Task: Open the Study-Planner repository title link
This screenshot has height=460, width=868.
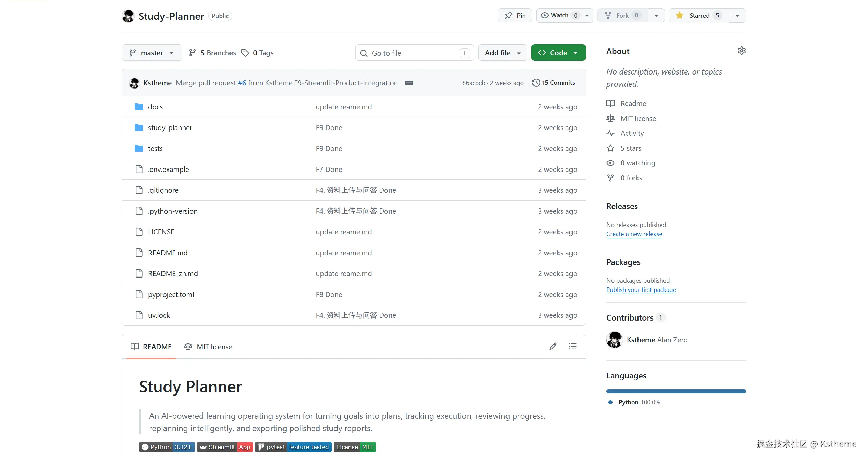Action: [x=171, y=16]
